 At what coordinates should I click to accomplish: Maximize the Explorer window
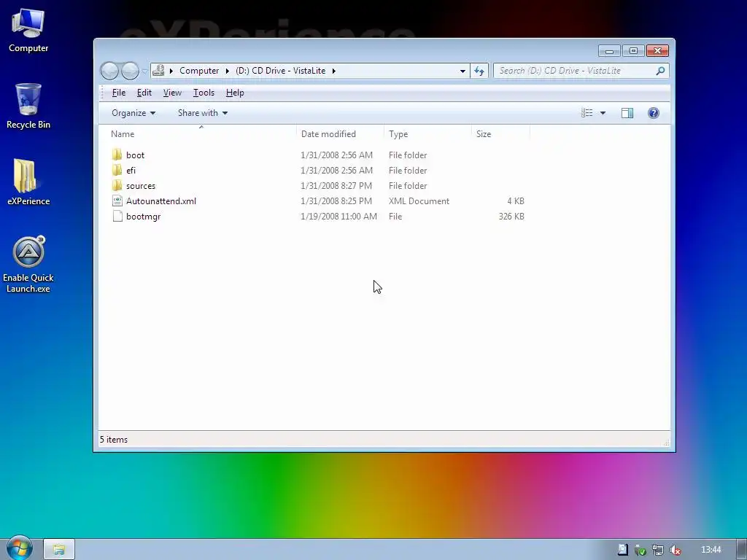(x=633, y=50)
